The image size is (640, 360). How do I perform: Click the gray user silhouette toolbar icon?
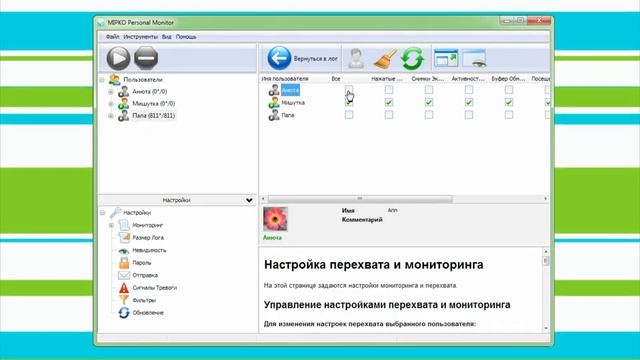pyautogui.click(x=356, y=58)
